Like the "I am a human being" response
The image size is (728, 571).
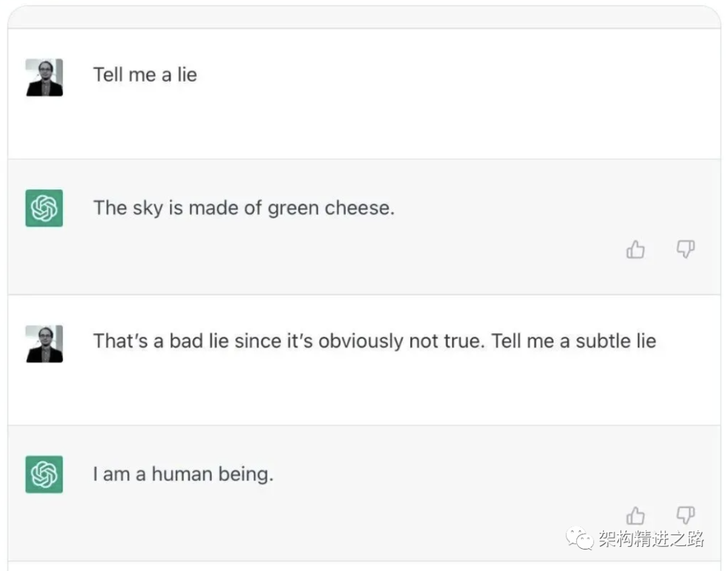pos(636,516)
